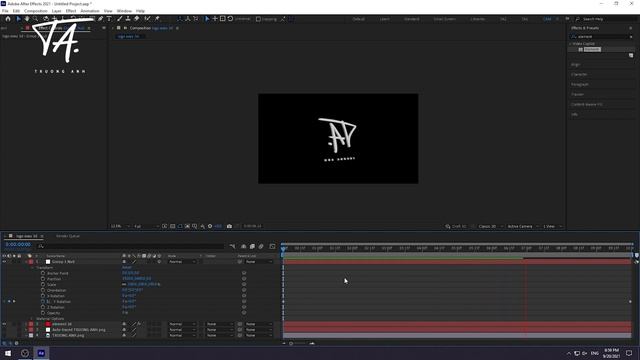Open the Composition menu
The image size is (640, 360).
click(36, 11)
